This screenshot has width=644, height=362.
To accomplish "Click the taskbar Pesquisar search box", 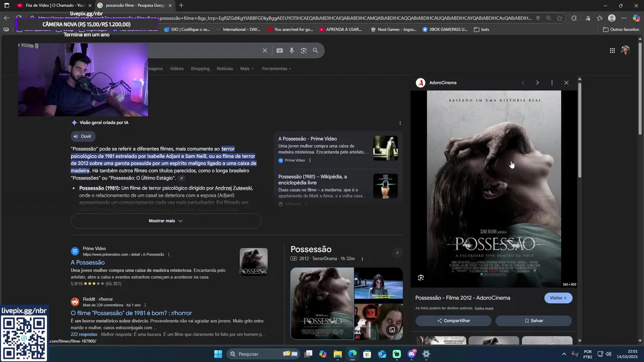I will [262, 354].
